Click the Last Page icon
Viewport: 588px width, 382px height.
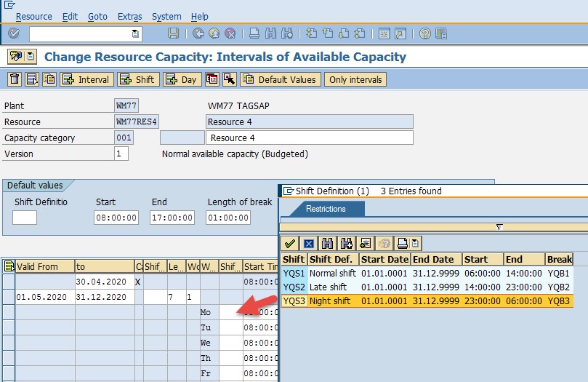360,33
